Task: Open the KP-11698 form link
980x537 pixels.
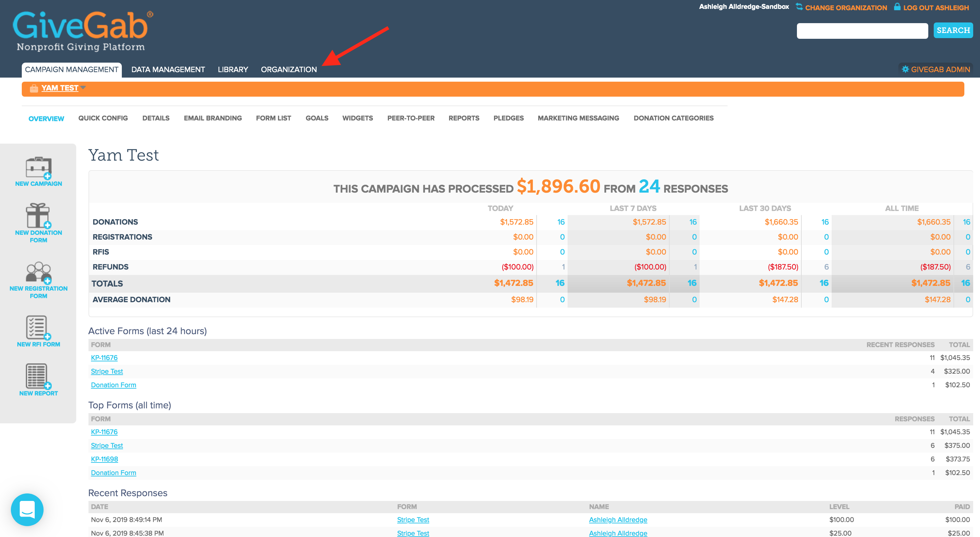Action: point(104,459)
